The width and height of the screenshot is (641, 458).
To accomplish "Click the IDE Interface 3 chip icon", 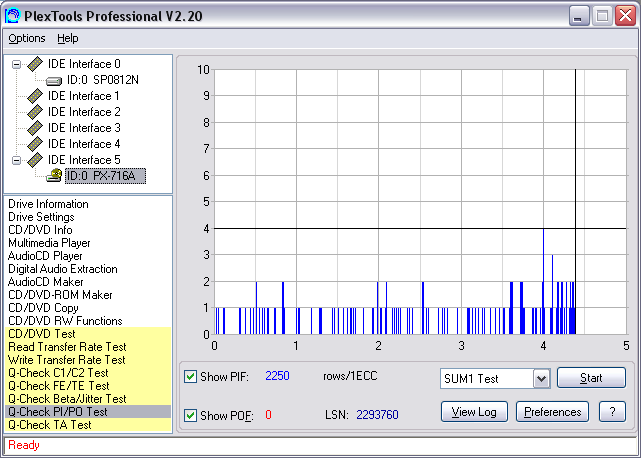I will click(35, 128).
